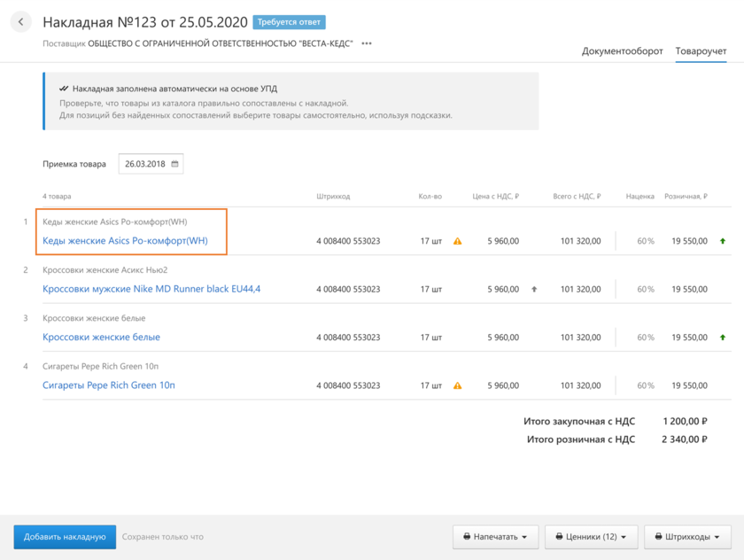Click warning triangle in the Pepe cigarettes row
The image size is (744, 560).
coord(457,385)
